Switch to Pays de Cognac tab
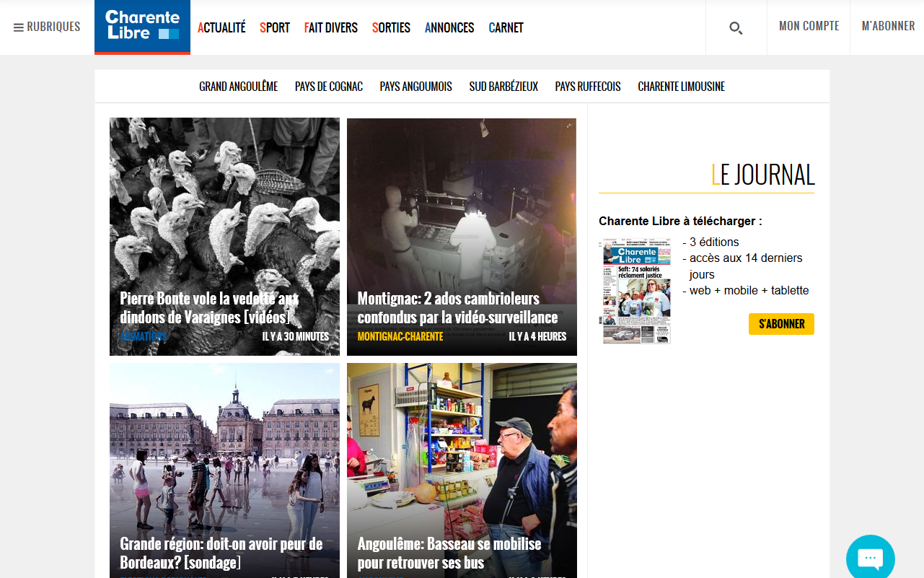924x578 pixels. (x=328, y=87)
